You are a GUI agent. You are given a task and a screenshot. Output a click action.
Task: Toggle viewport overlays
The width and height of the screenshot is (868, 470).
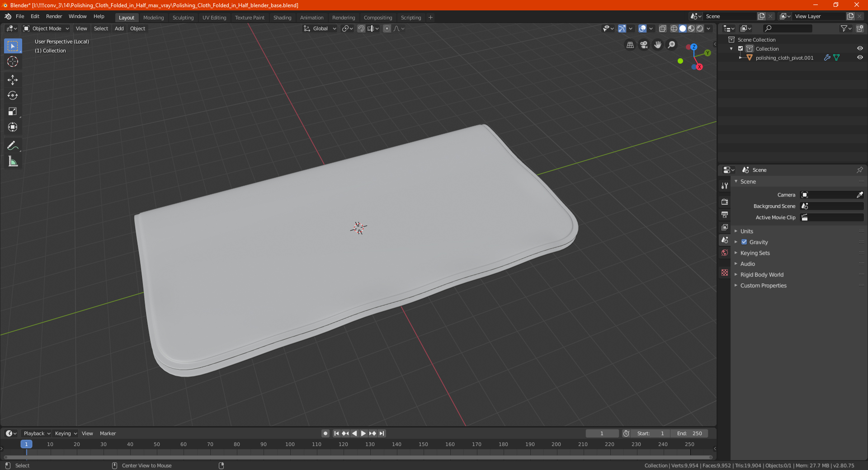click(642, 28)
